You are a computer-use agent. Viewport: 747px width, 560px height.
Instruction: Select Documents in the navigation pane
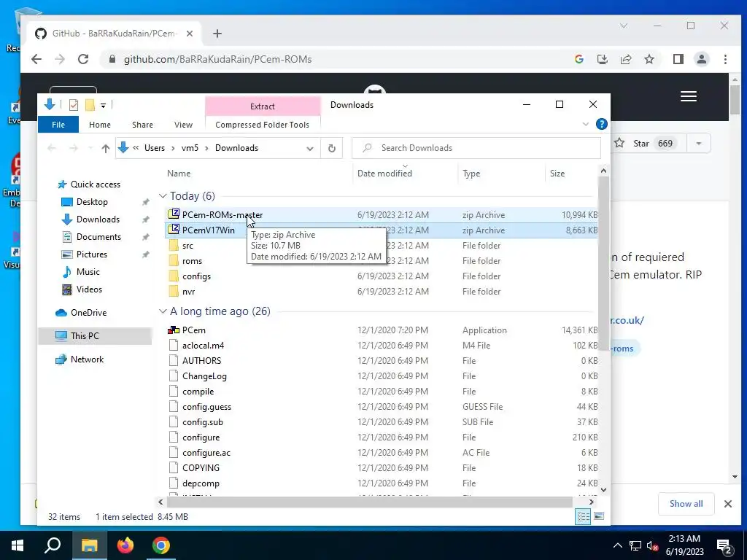(x=98, y=237)
